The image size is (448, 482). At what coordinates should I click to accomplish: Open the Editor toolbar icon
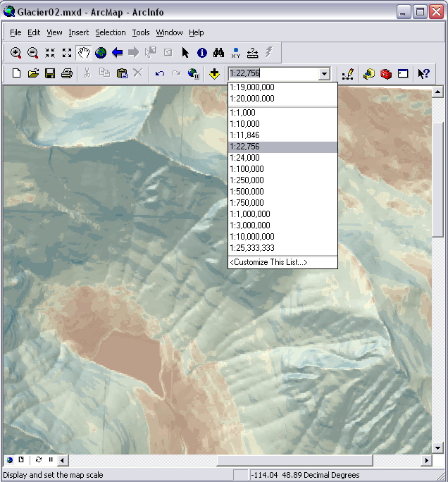point(348,74)
